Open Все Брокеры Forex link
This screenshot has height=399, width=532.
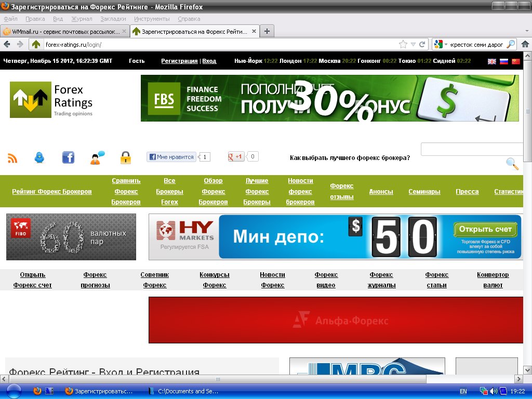tap(169, 191)
